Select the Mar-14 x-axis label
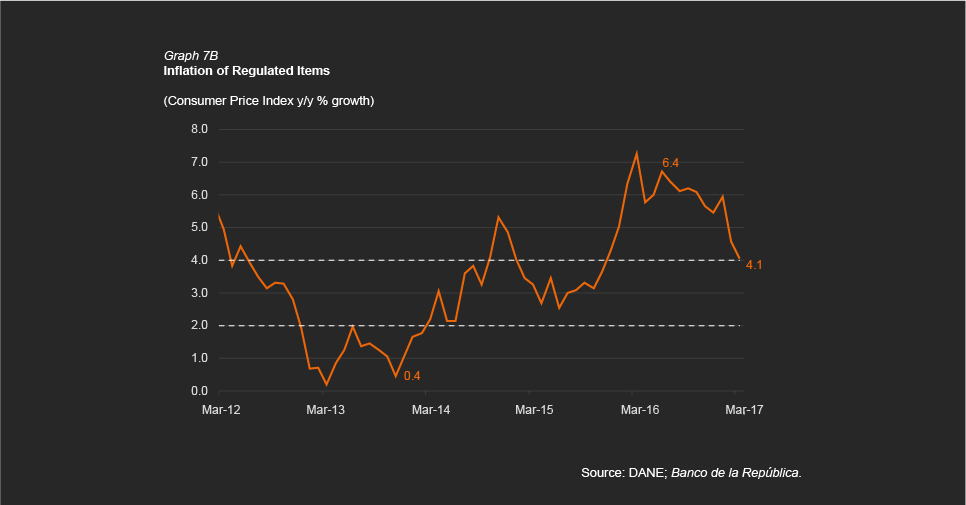The image size is (966, 505). pyautogui.click(x=430, y=410)
